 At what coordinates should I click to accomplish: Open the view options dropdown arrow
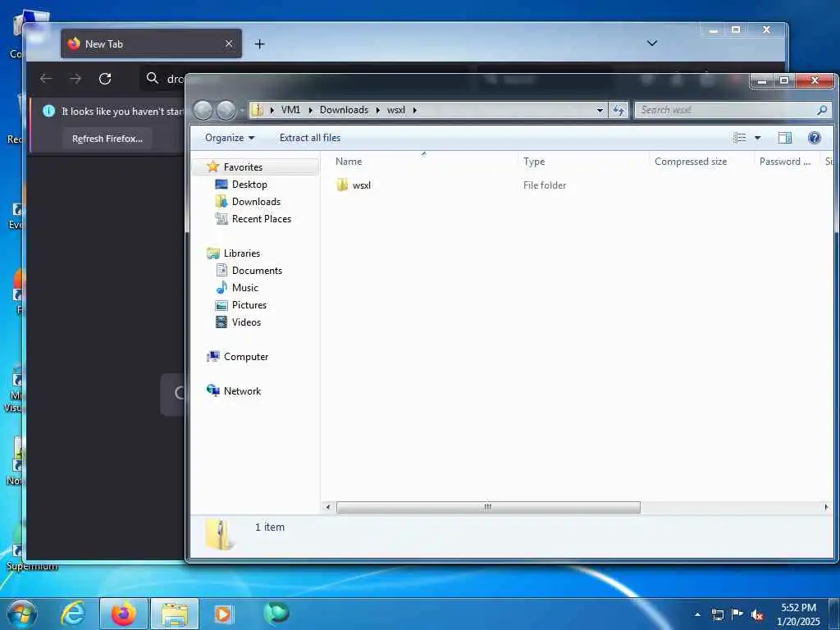757,138
